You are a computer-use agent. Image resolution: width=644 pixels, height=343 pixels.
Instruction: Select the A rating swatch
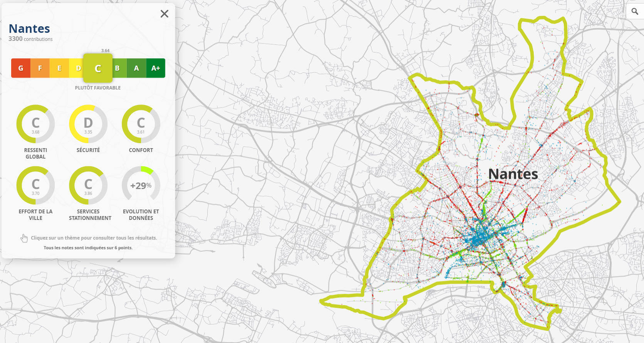(x=136, y=68)
